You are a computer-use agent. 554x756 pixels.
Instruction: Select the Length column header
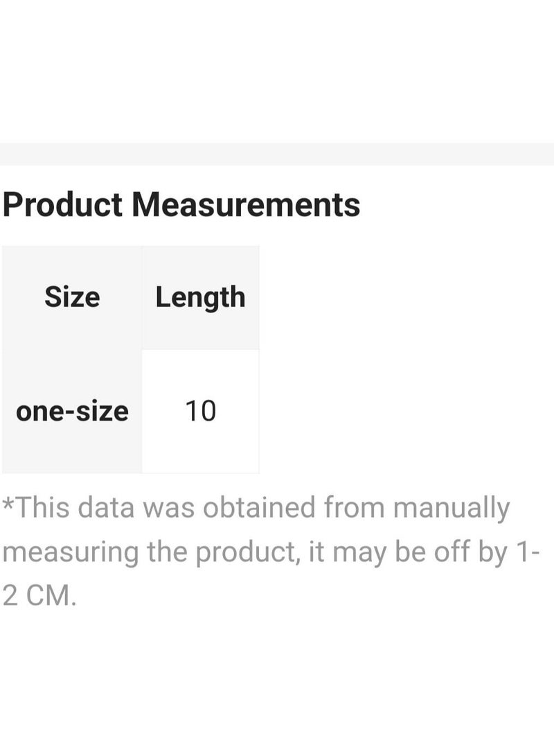click(200, 297)
